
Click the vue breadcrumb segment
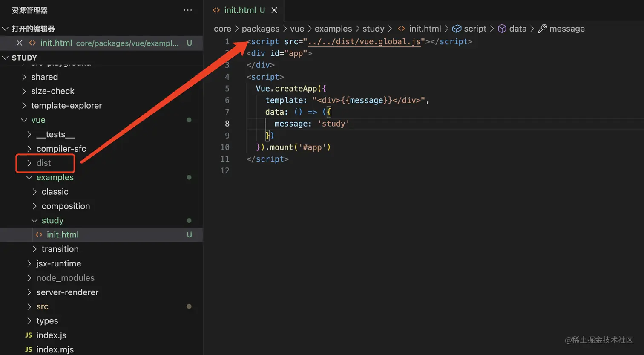coord(297,29)
